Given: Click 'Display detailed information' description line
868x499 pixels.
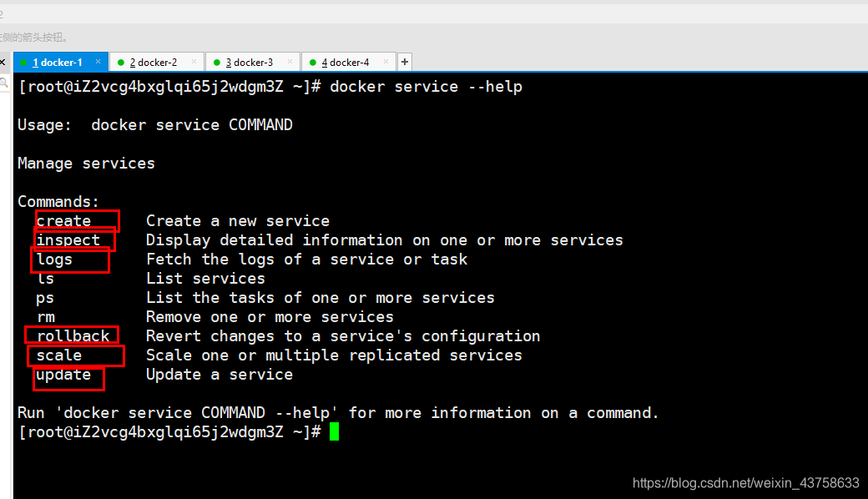Looking at the screenshot, I should (x=384, y=240).
